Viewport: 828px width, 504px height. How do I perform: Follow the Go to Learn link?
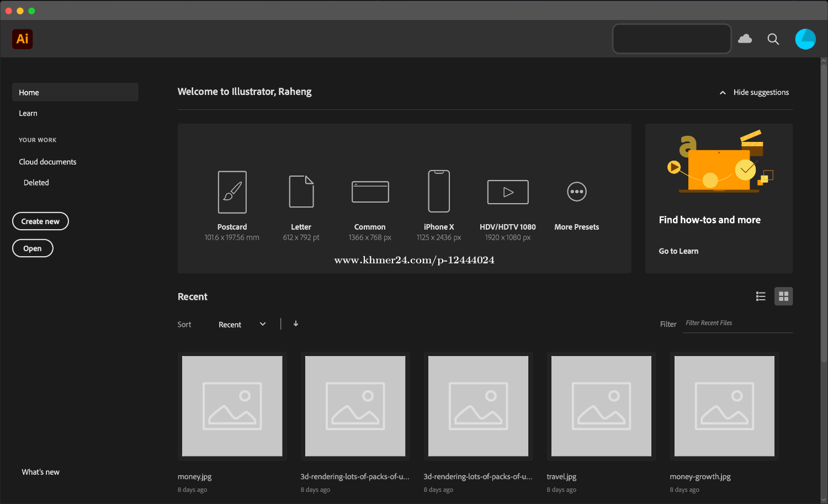tap(678, 251)
